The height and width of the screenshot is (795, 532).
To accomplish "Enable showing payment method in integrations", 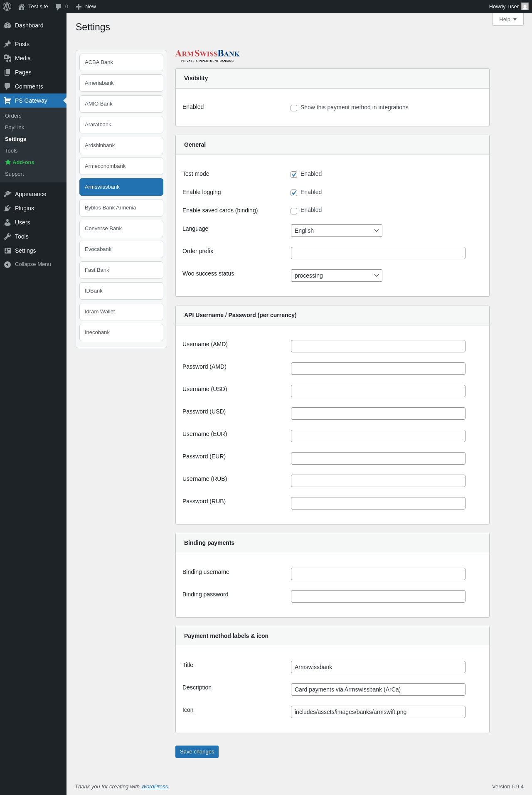I will tap(294, 108).
